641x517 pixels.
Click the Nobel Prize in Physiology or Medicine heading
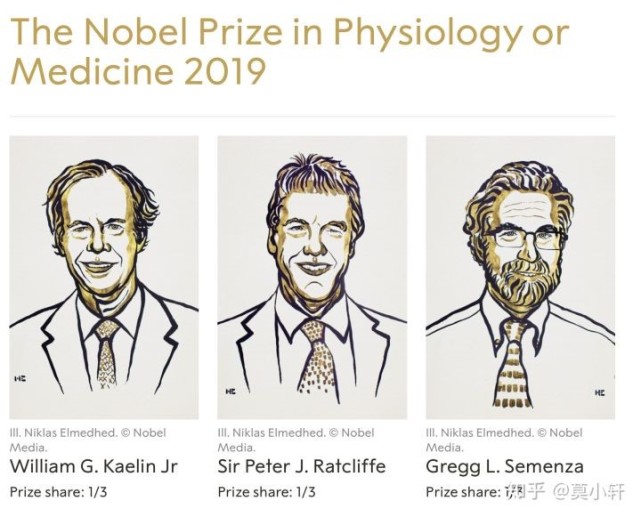(289, 51)
